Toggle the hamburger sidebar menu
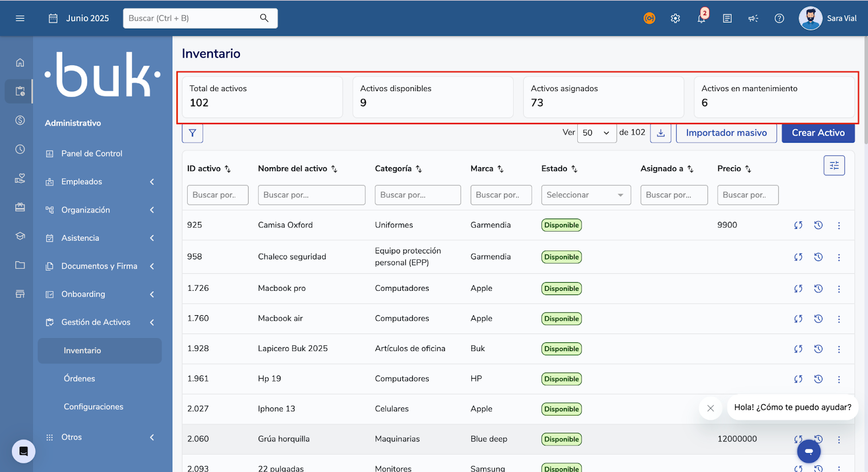The image size is (868, 472). (20, 18)
